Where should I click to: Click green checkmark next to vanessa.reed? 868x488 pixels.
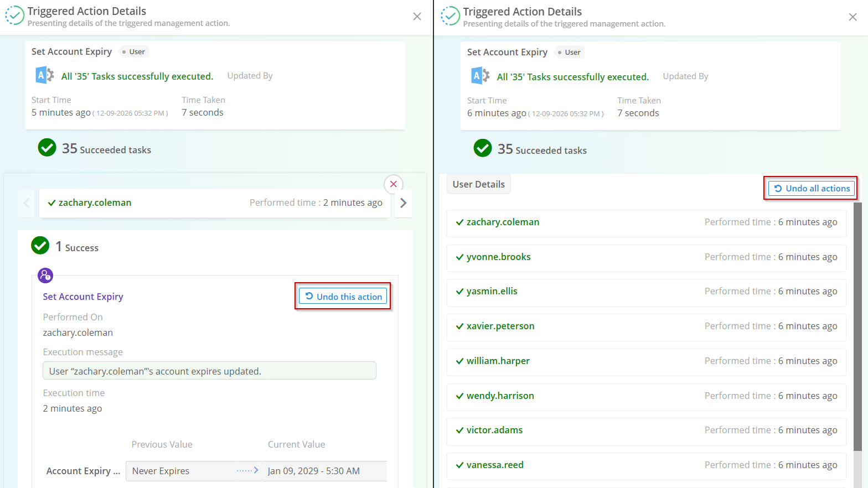click(x=459, y=465)
